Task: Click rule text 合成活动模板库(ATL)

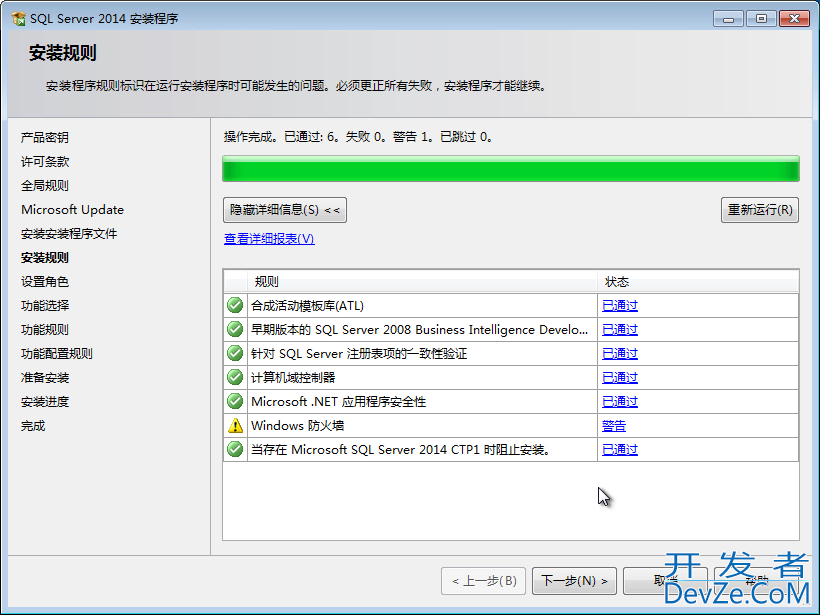Action: pyautogui.click(x=308, y=305)
